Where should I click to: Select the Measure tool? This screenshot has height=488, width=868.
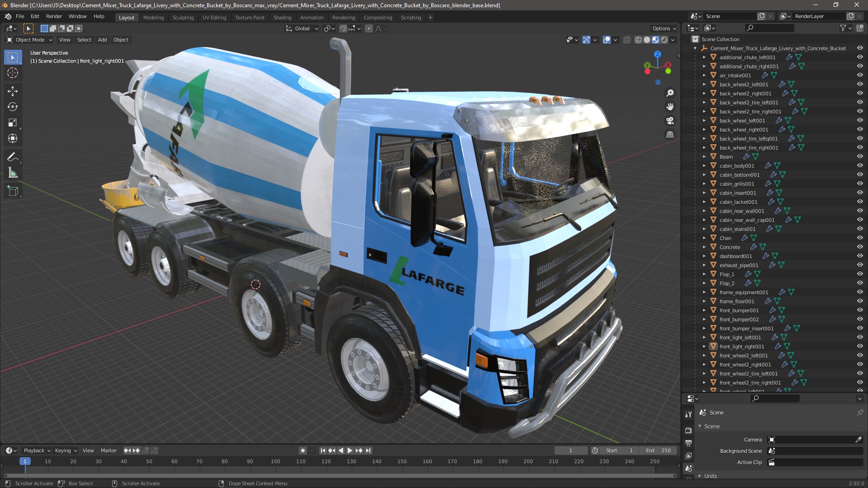click(x=13, y=173)
